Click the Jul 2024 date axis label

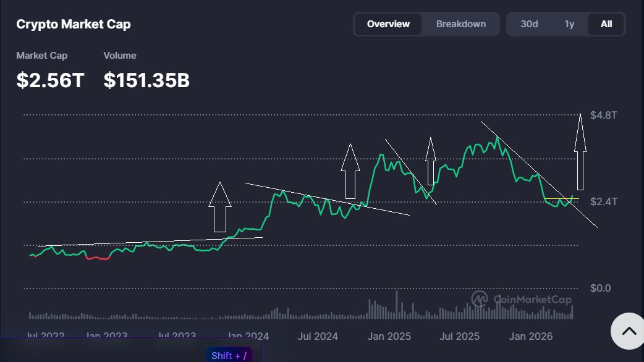[318, 336]
